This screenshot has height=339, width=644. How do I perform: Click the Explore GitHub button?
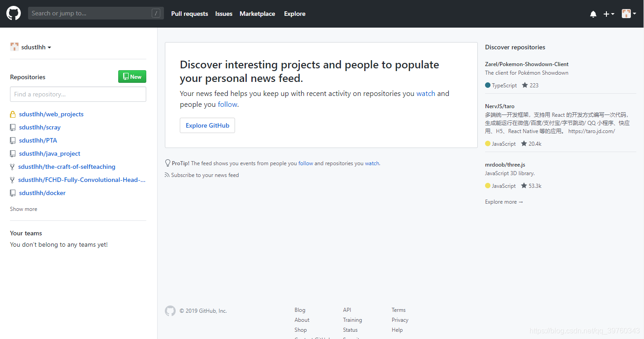coord(207,125)
